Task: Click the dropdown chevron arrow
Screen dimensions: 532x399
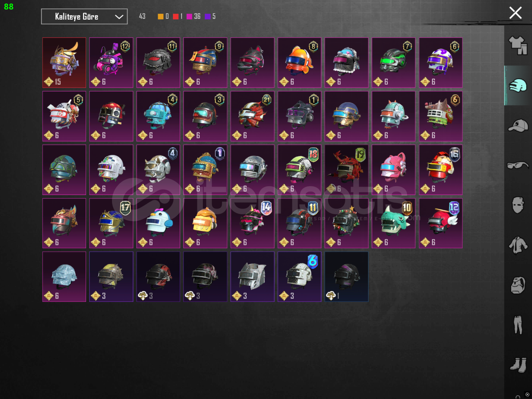Action: coord(119,17)
